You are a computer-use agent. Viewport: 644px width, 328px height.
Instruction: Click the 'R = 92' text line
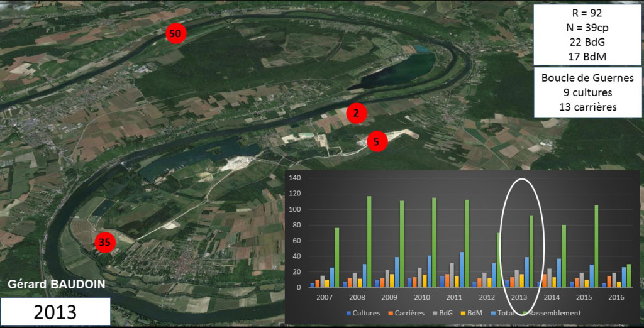(x=587, y=13)
